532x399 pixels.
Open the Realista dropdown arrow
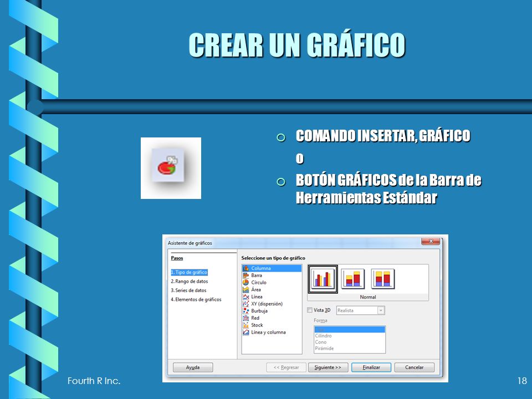[x=381, y=310]
